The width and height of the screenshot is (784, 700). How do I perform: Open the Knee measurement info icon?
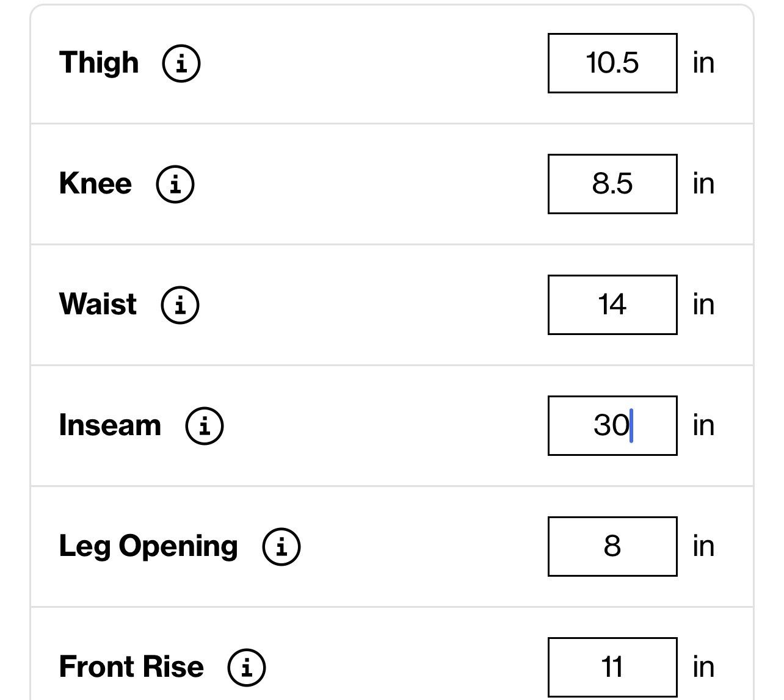point(175,184)
